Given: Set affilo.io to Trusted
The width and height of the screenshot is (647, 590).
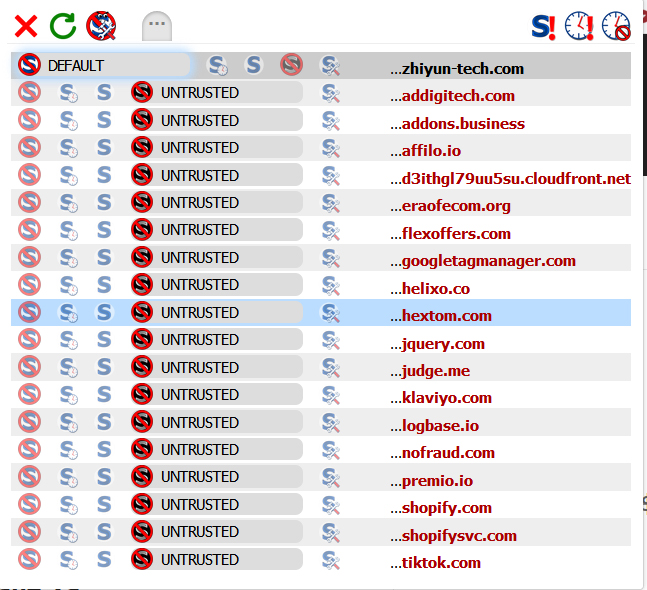Looking at the screenshot, I should pos(104,148).
